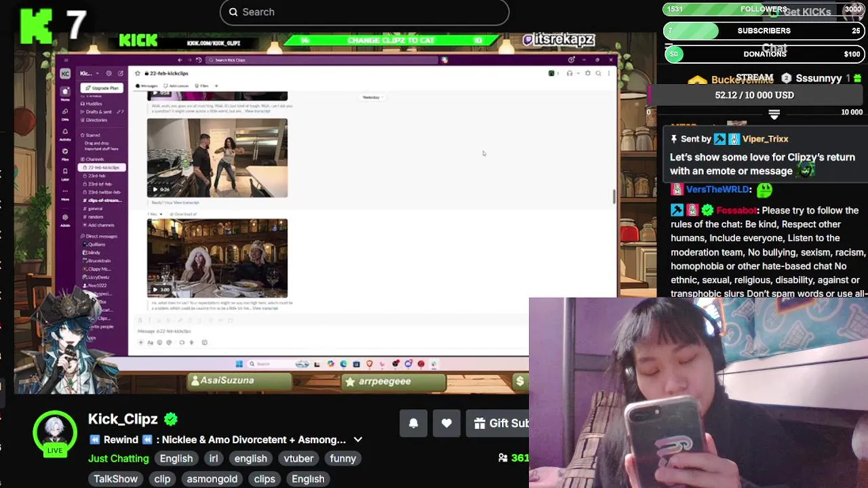The image size is (868, 488).
Task: Click Slack Home sidebar icon in stream
Action: click(x=65, y=94)
